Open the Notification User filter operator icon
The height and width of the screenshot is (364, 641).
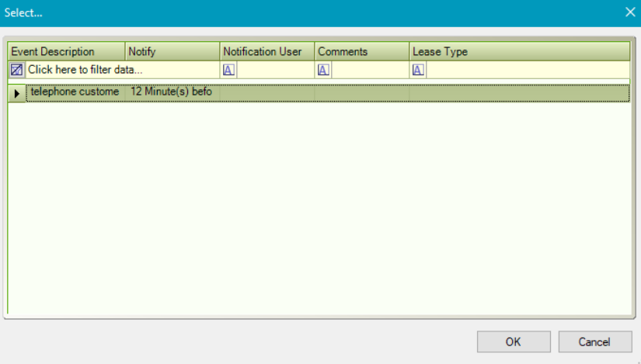pyautogui.click(x=228, y=70)
